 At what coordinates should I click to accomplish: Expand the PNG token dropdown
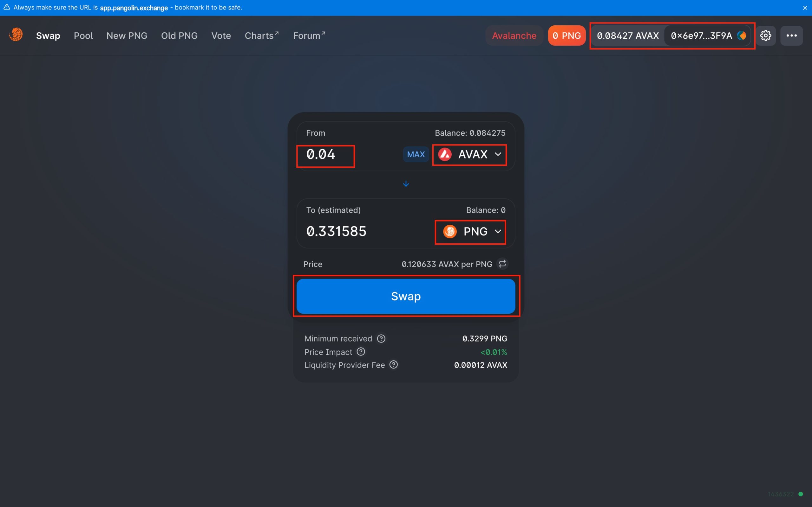[x=470, y=232]
